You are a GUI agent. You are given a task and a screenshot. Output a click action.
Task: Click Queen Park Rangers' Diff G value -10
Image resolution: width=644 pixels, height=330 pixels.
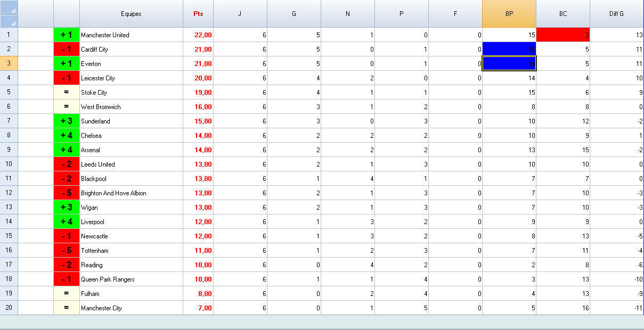[x=617, y=279]
